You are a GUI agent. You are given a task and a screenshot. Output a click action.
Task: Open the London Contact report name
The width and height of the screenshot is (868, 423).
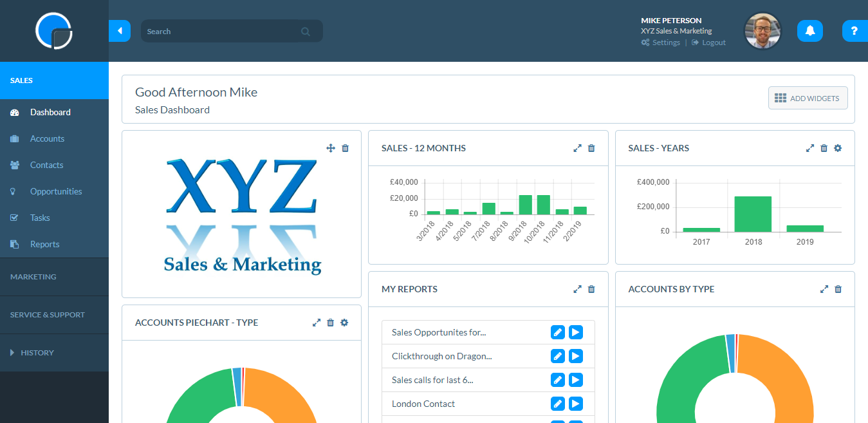(423, 404)
